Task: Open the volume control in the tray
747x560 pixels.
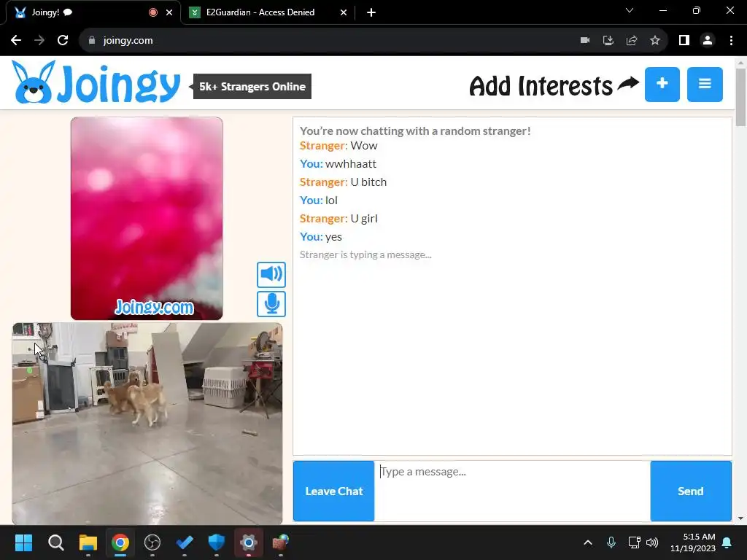Action: 652,542
